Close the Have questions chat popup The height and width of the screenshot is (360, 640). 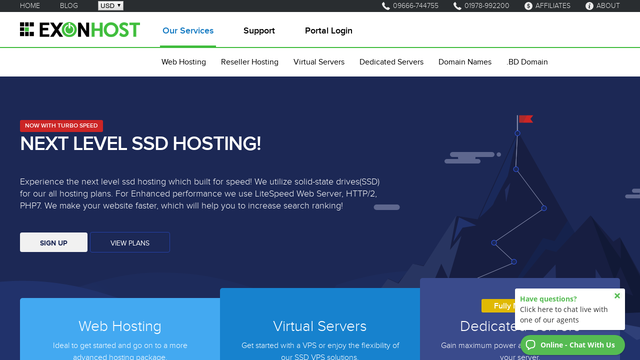coord(617,296)
